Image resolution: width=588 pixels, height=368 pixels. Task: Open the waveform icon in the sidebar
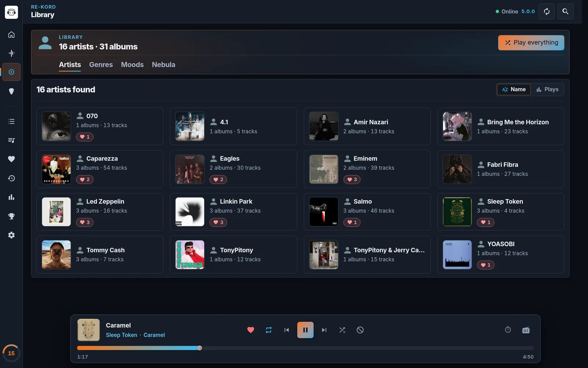[x=11, y=53]
